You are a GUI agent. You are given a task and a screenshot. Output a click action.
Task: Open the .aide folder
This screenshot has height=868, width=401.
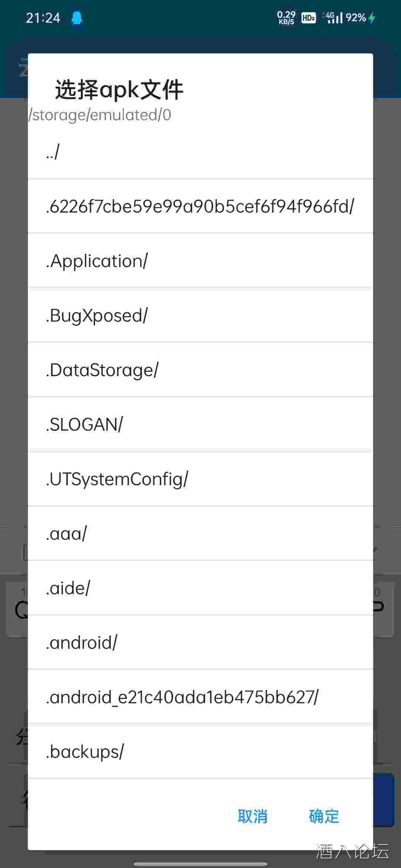[x=200, y=588]
